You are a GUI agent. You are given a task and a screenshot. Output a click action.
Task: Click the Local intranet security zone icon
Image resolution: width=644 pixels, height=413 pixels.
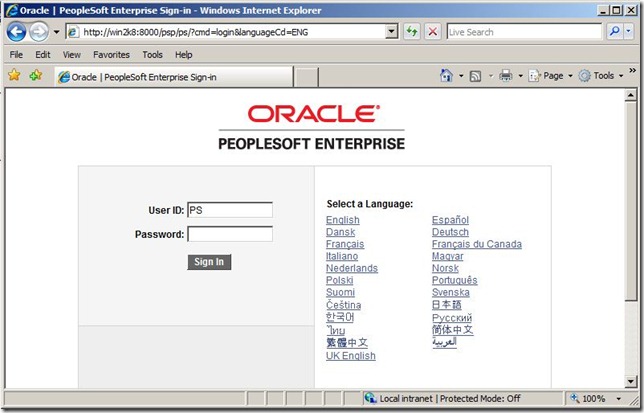pyautogui.click(x=370, y=398)
